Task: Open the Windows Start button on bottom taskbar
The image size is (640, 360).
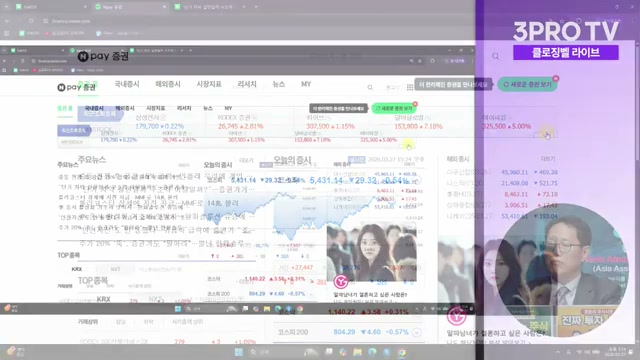Action: (x=239, y=352)
